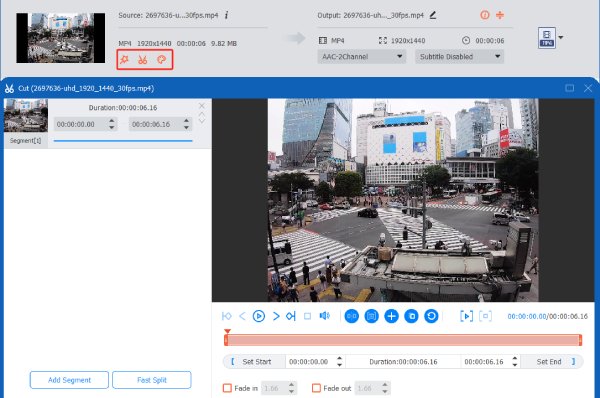This screenshot has height=398, width=600.
Task: Step back one frame
Action: click(242, 316)
